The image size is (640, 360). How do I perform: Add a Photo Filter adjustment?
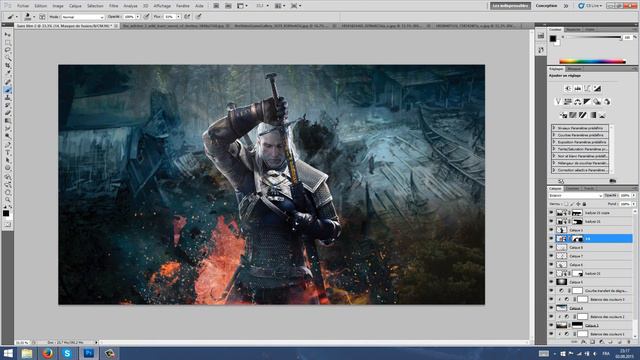pos(597,101)
